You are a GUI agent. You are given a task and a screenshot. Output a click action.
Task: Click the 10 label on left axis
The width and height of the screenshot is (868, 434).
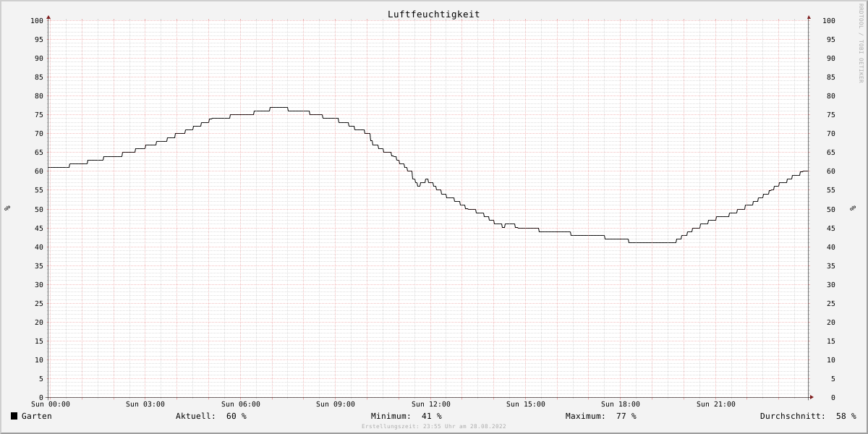point(39,360)
